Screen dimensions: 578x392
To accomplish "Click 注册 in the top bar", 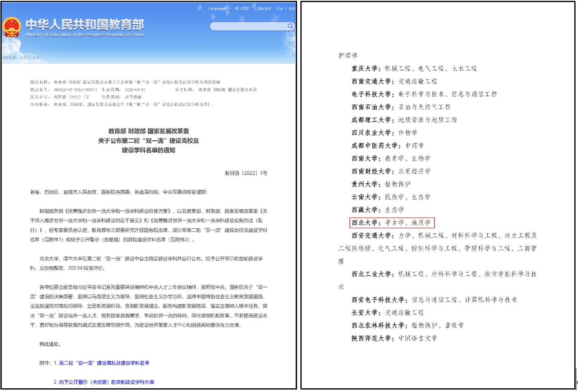I will point(292,9).
